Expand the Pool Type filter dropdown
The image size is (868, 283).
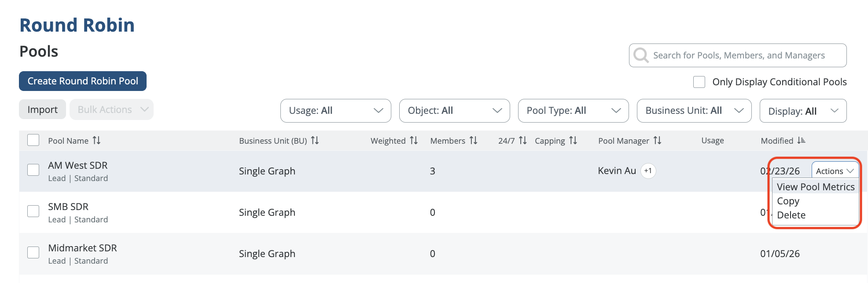(x=573, y=111)
